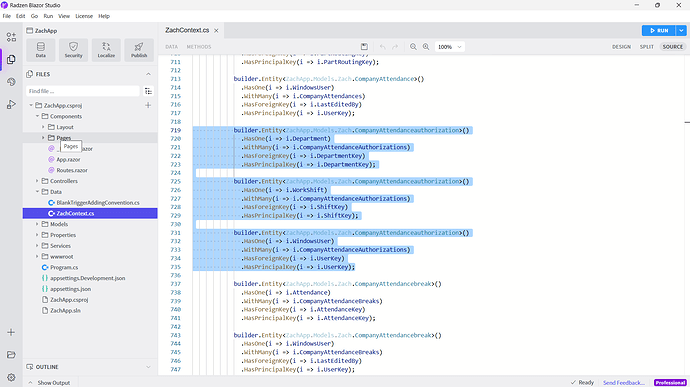Click the RUN button
This screenshot has width=690, height=387.
tap(659, 30)
